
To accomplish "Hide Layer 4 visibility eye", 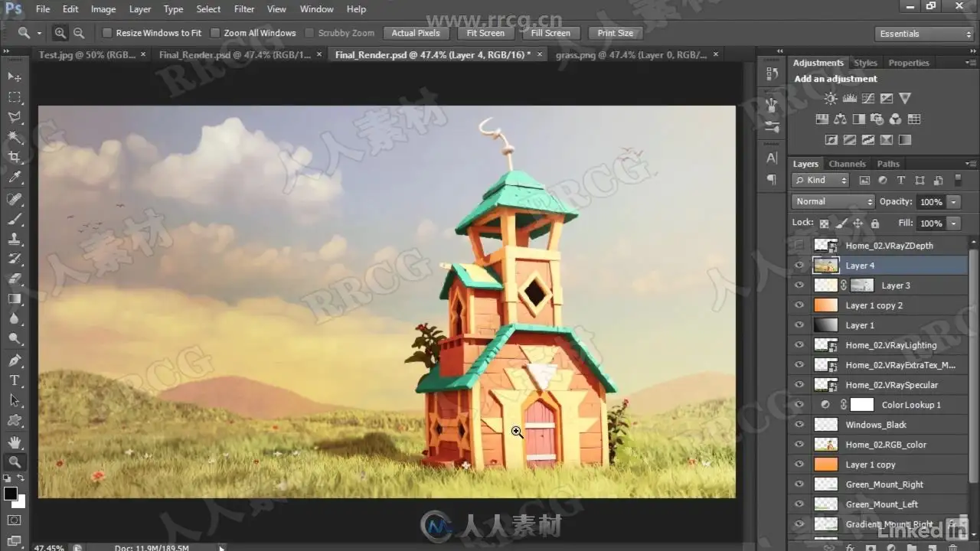I will tap(799, 265).
